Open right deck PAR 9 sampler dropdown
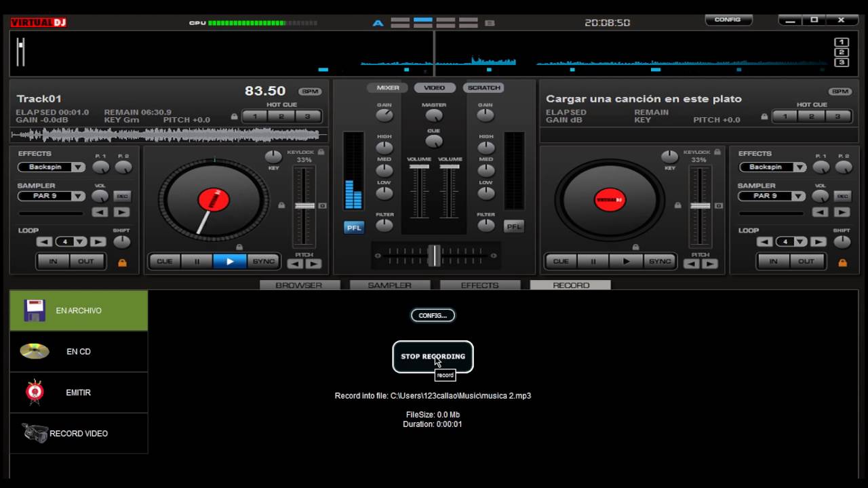Screen dimensions: 868x488 800,196
